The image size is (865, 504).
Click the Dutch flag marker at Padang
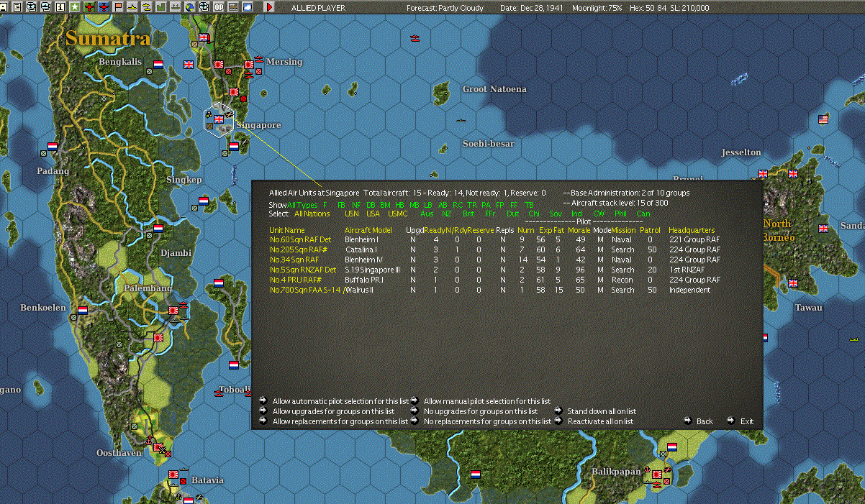(x=52, y=147)
